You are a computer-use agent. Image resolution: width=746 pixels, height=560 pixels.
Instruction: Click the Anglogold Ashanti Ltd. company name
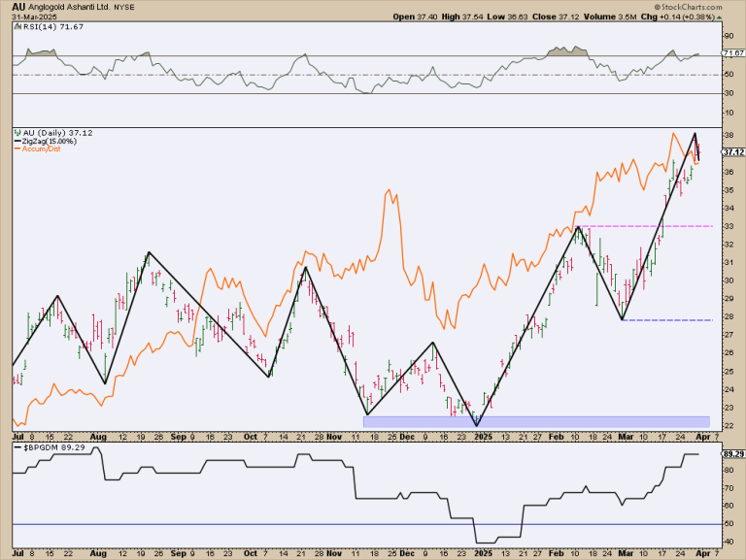pyautogui.click(x=69, y=7)
